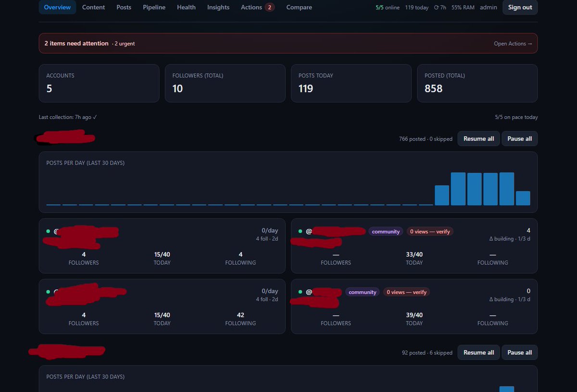Switch to the Compare tab
Image resolution: width=577 pixels, height=392 pixels.
pos(299,7)
